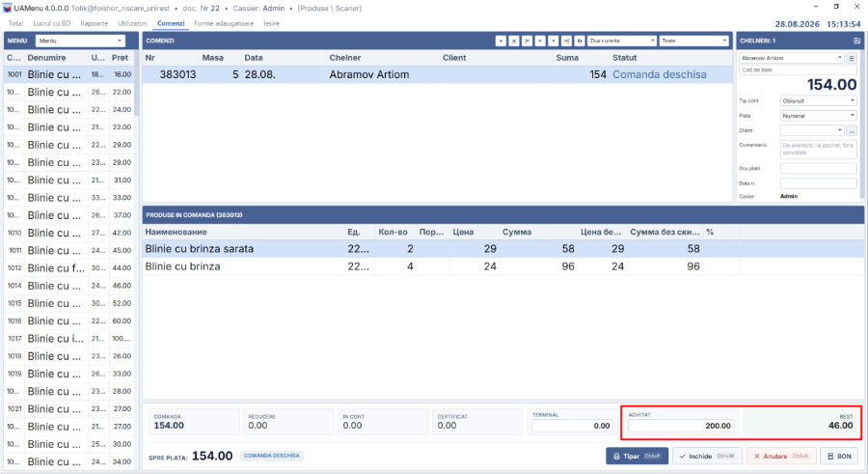Click the Denumire column header in menu list
The height and width of the screenshot is (474, 868).
point(56,58)
